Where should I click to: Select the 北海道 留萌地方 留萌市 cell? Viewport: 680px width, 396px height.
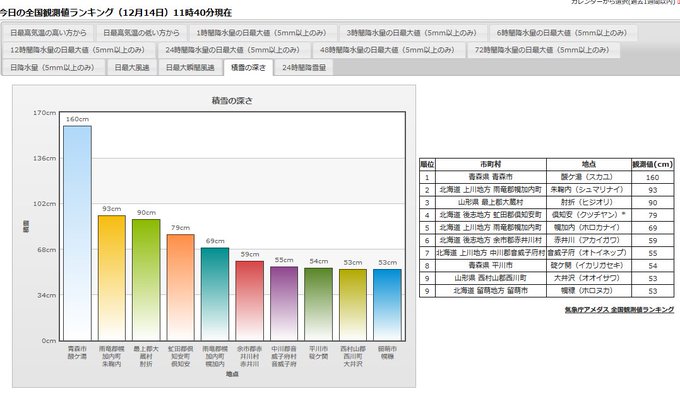(x=490, y=291)
